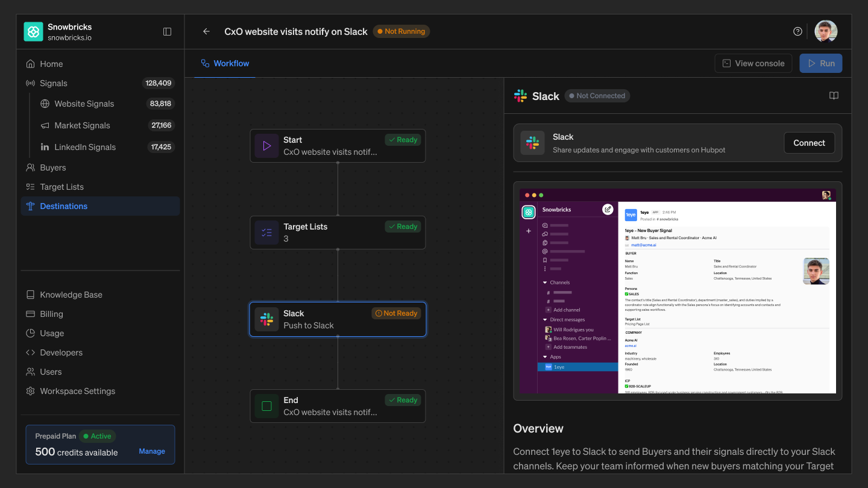The width and height of the screenshot is (868, 488).
Task: Click the View console button
Action: coord(753,63)
